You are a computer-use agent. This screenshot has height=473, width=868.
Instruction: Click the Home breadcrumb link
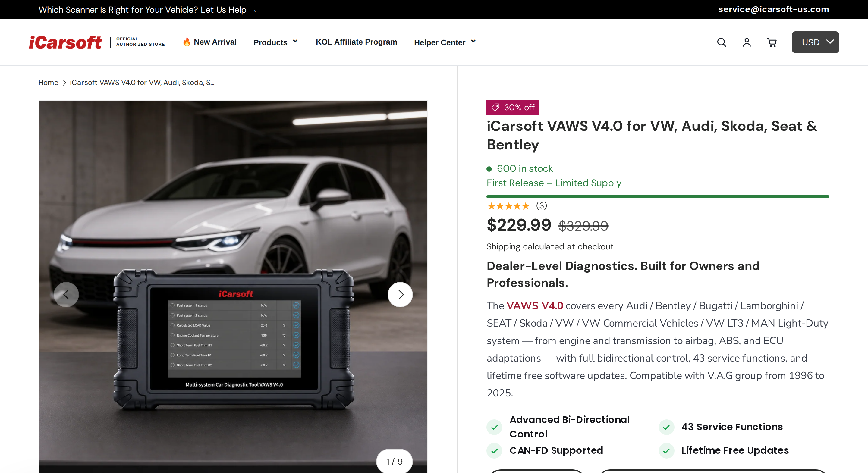click(48, 83)
